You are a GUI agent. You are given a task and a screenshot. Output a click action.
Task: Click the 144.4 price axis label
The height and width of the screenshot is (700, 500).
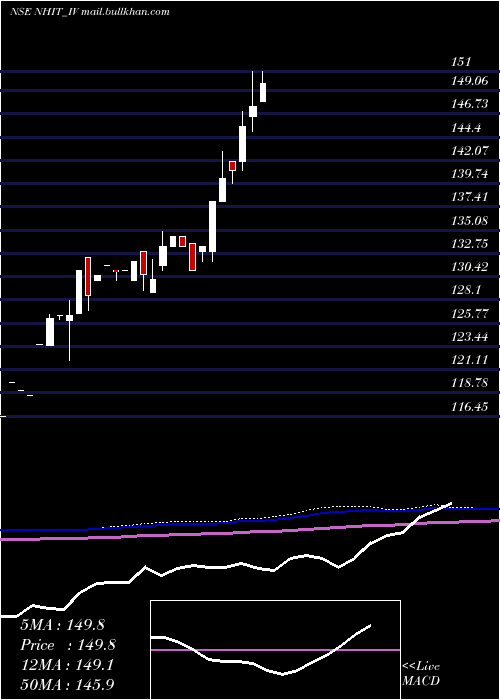point(466,128)
